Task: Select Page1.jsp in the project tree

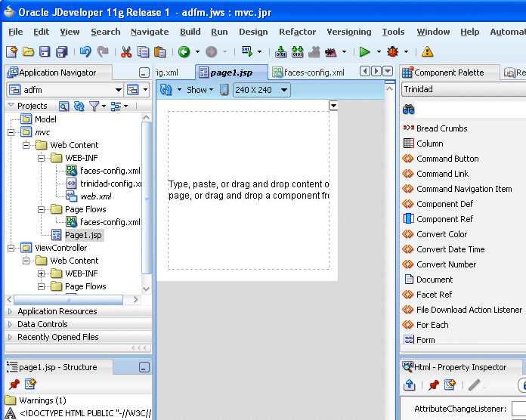Action: [83, 235]
